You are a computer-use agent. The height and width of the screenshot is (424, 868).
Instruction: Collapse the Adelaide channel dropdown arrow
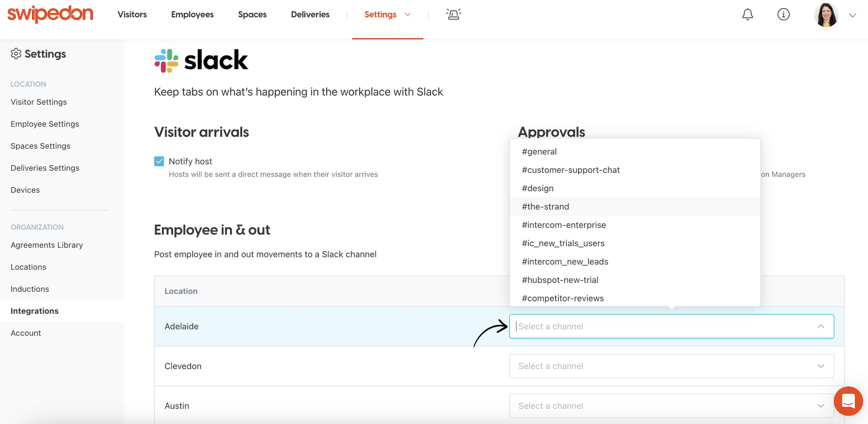pos(821,326)
